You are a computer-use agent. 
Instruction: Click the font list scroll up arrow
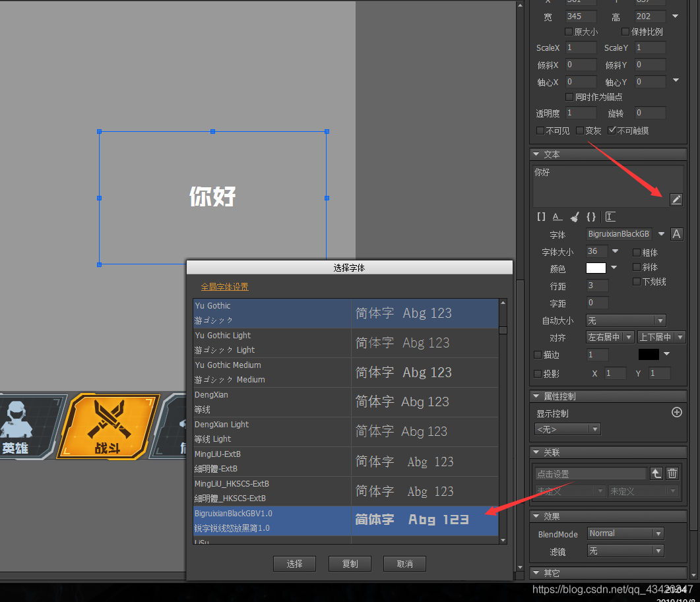503,303
